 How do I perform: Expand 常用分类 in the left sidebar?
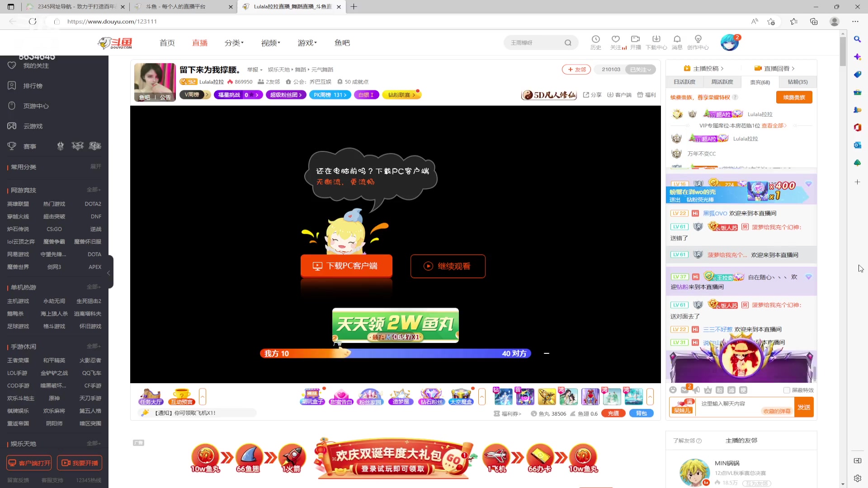pos(95,166)
